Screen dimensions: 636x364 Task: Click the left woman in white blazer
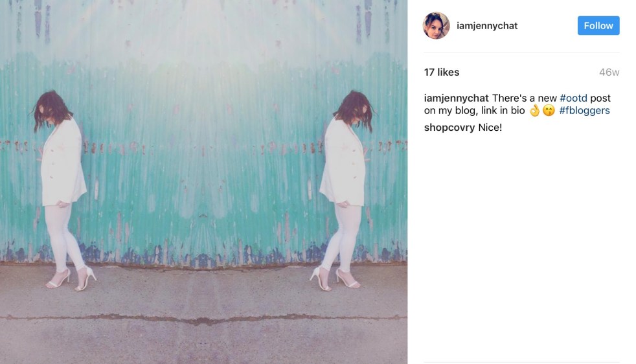tap(63, 187)
